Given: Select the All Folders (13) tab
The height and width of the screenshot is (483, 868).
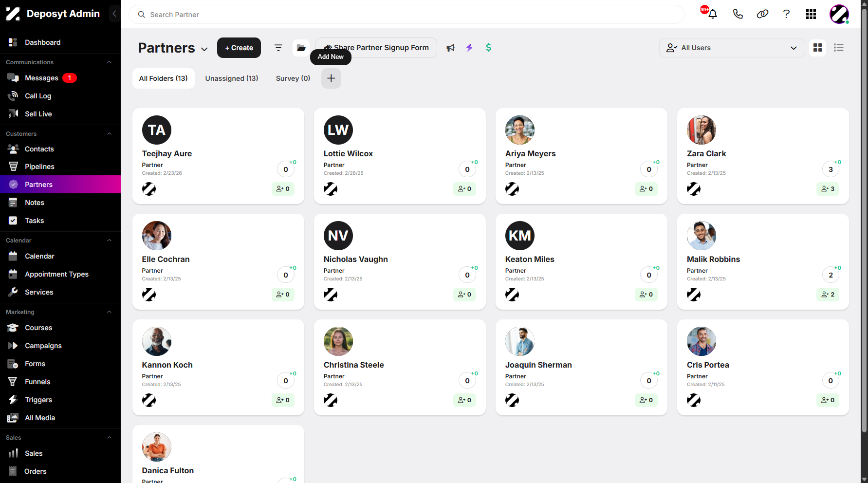Looking at the screenshot, I should [164, 78].
